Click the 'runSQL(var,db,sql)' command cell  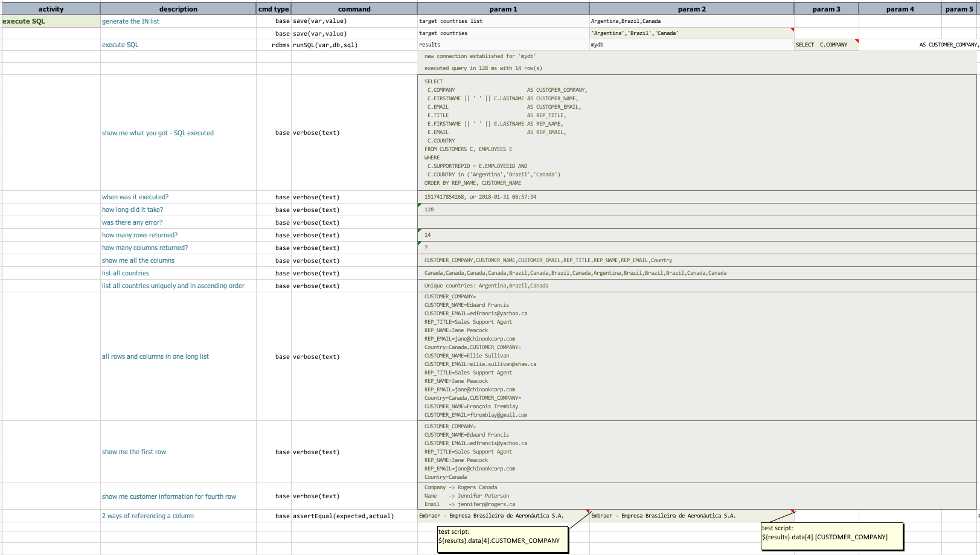(354, 45)
